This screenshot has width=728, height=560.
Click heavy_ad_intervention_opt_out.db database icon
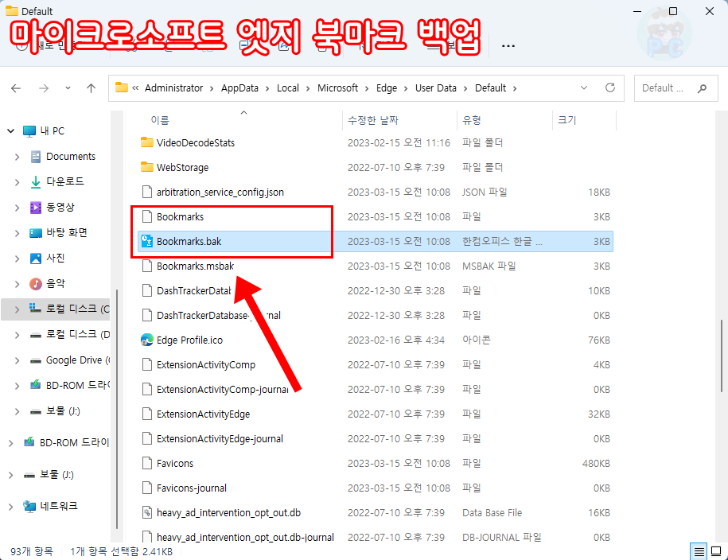pos(146,512)
